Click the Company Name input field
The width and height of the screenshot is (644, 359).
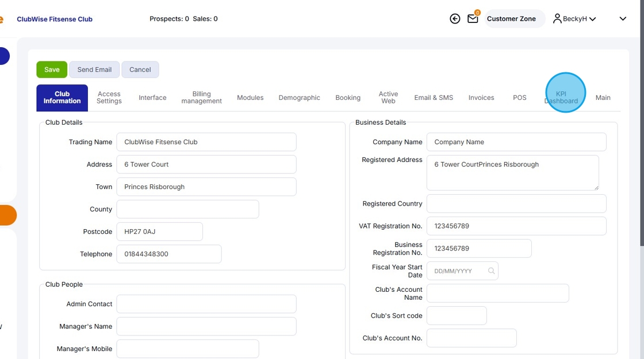(516, 142)
